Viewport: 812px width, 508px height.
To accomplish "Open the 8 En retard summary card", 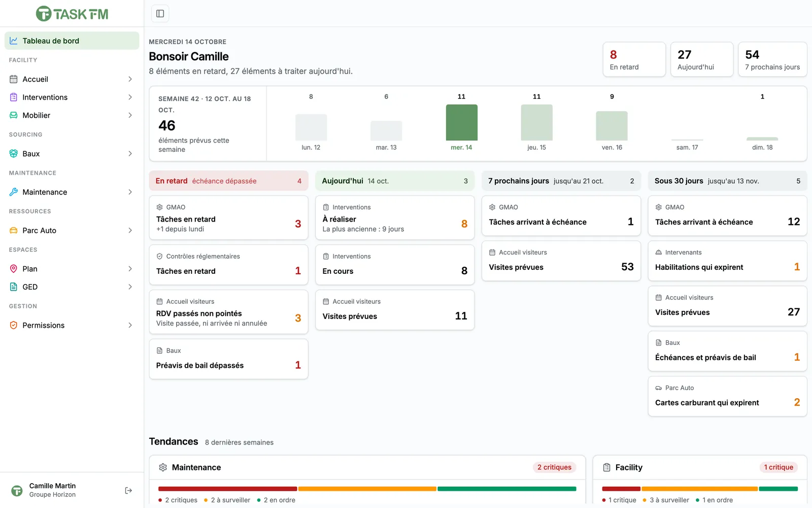I will [x=634, y=59].
